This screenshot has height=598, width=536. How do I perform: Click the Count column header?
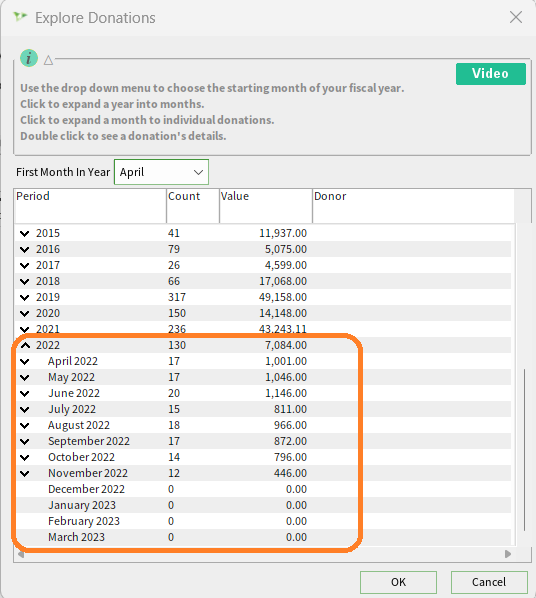point(193,206)
